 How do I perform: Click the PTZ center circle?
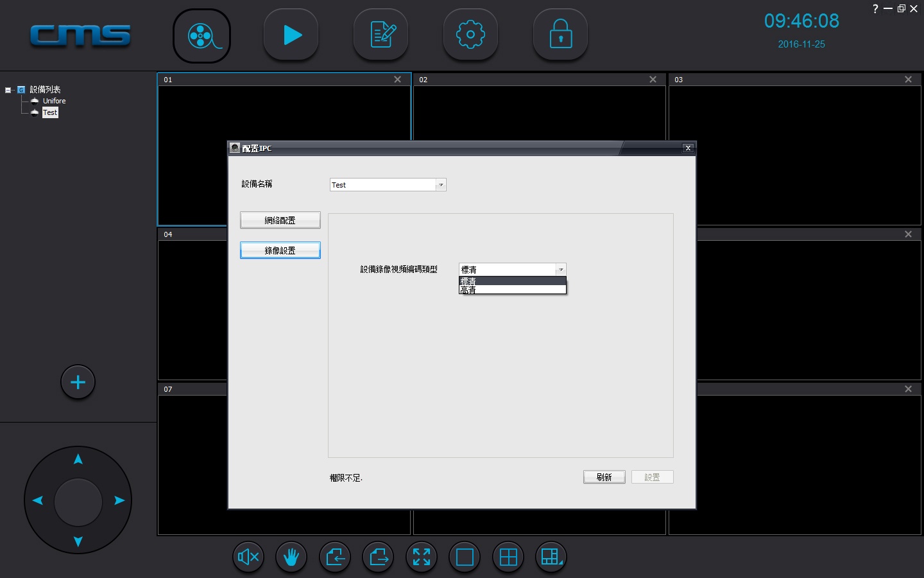78,502
